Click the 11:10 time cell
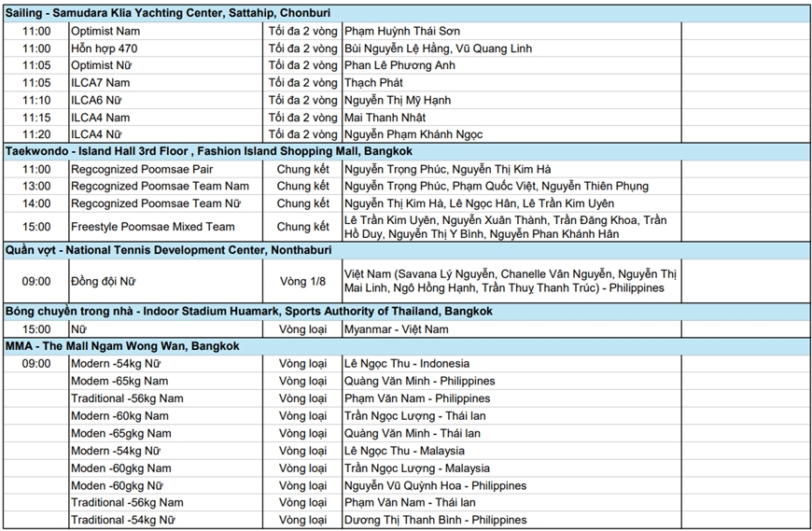Image resolution: width=812 pixels, height=531 pixels. (x=36, y=101)
